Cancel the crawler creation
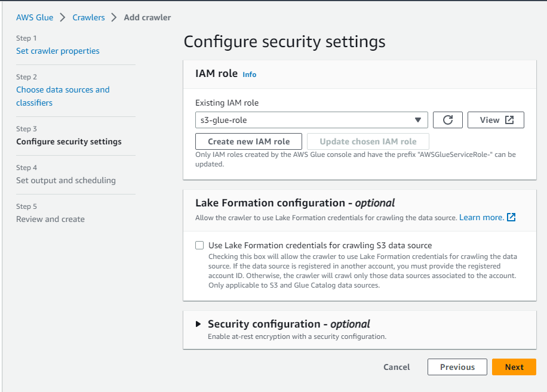 point(397,367)
